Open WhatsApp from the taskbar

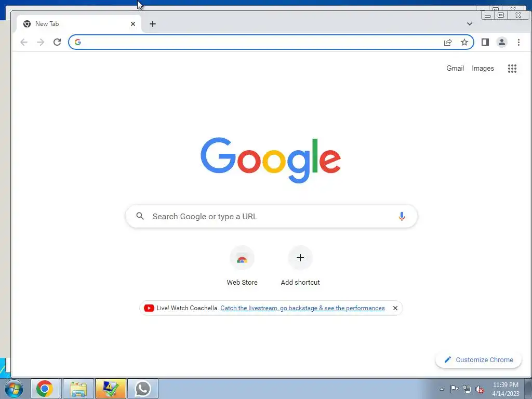(x=142, y=389)
